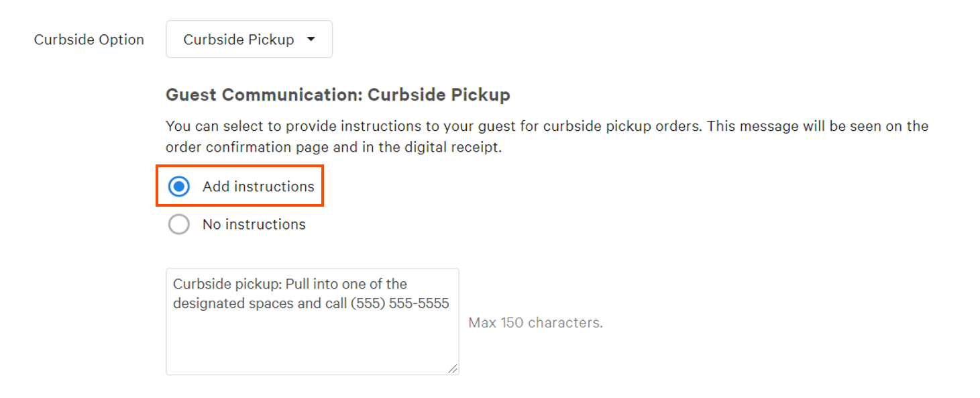Image resolution: width=980 pixels, height=398 pixels.
Task: Select Curbside Pickup from the option selector
Action: coord(248,39)
